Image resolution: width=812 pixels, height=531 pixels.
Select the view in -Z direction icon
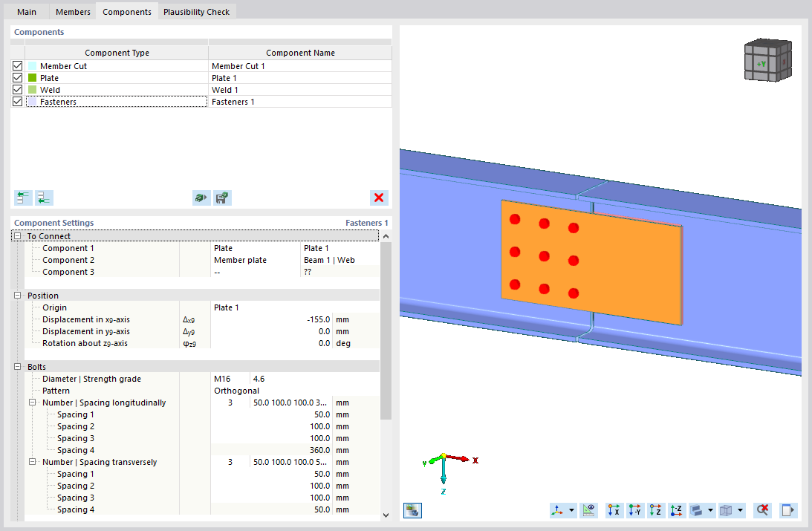pos(675,510)
